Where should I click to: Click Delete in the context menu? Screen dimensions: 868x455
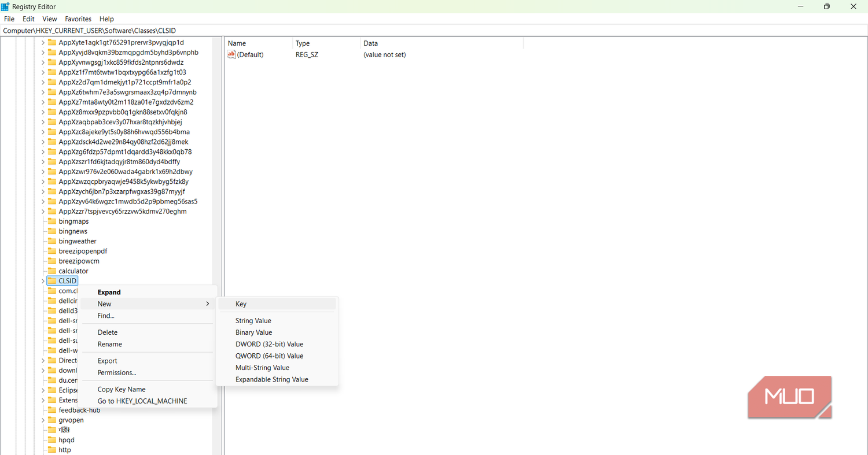[148, 332]
